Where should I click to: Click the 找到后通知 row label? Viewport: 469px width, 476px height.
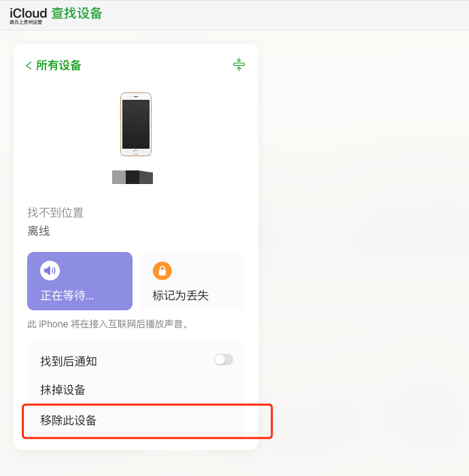click(69, 361)
